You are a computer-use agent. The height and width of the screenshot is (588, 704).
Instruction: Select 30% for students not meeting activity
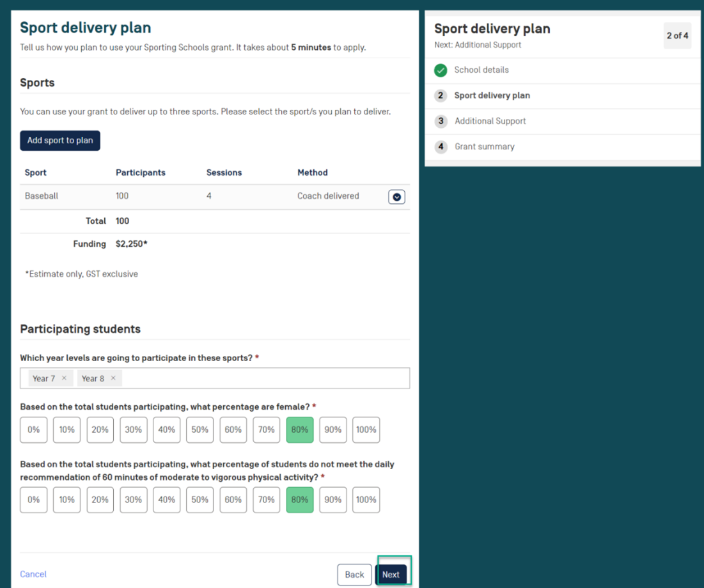134,500
